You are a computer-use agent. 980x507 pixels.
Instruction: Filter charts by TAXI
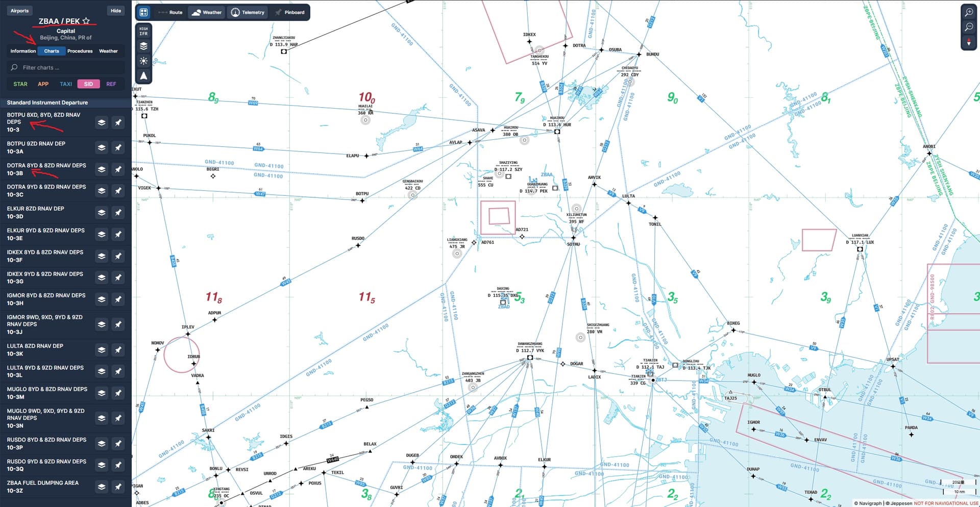click(x=66, y=84)
